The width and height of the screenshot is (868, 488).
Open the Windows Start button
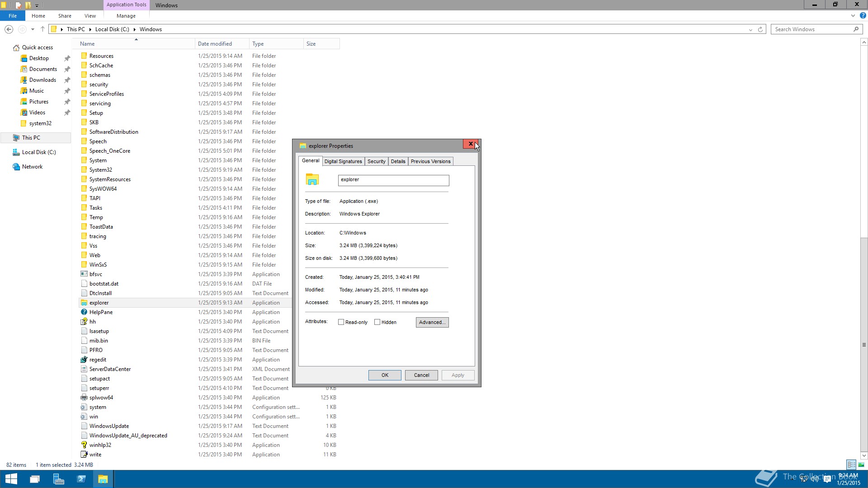11,479
